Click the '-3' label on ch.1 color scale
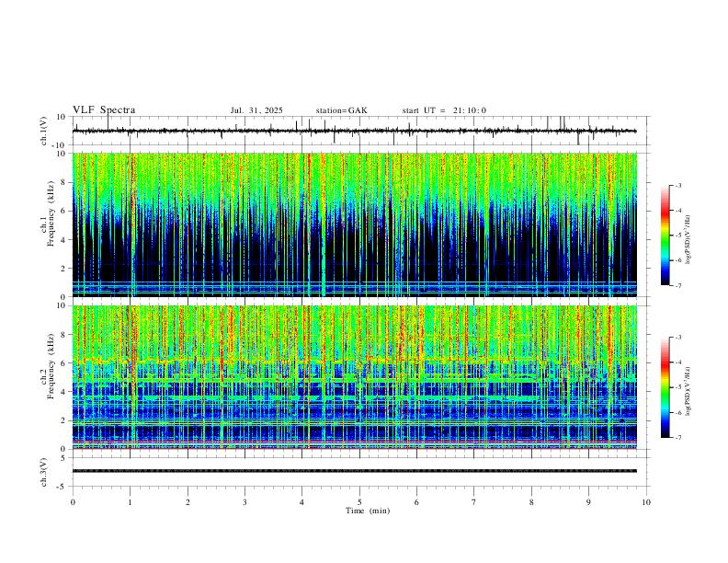This screenshot has width=728, height=563. pyautogui.click(x=677, y=185)
